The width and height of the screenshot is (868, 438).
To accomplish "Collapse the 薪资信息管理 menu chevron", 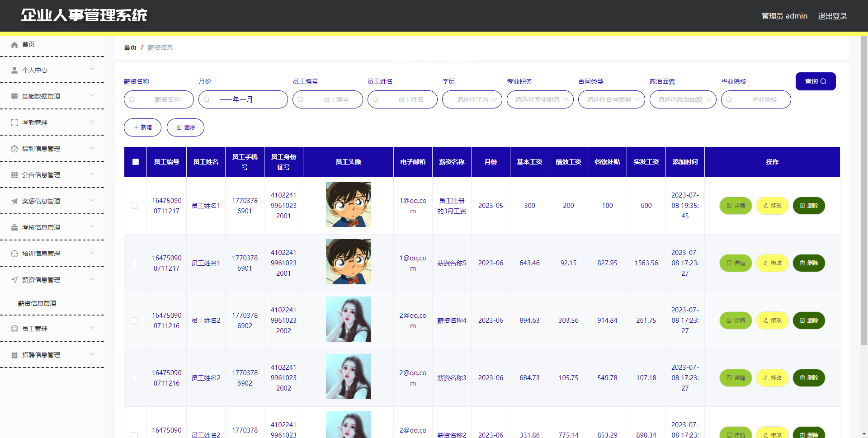I will [92, 279].
